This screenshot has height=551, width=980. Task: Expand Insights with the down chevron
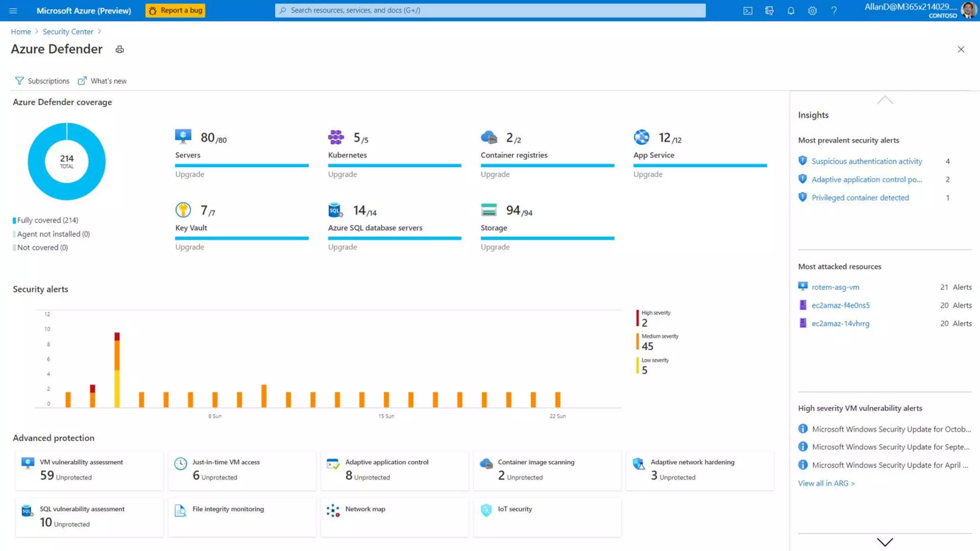coord(885,542)
